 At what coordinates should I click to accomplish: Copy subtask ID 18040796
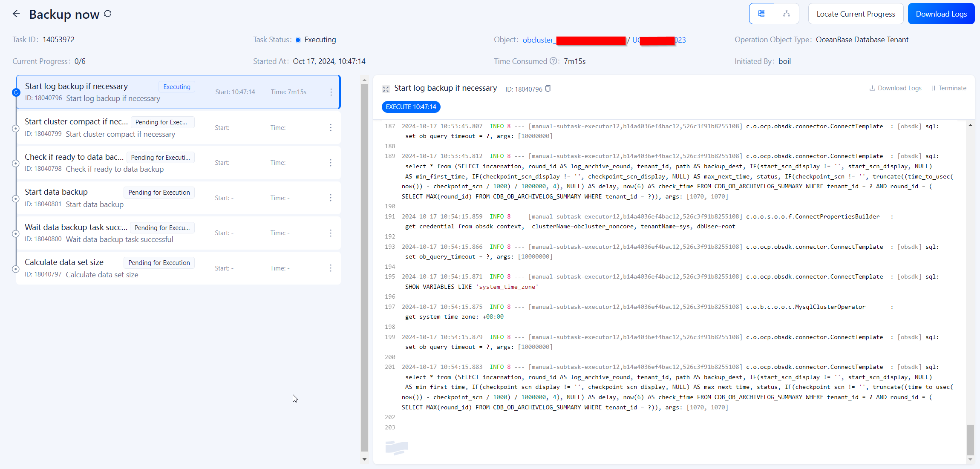click(x=548, y=89)
